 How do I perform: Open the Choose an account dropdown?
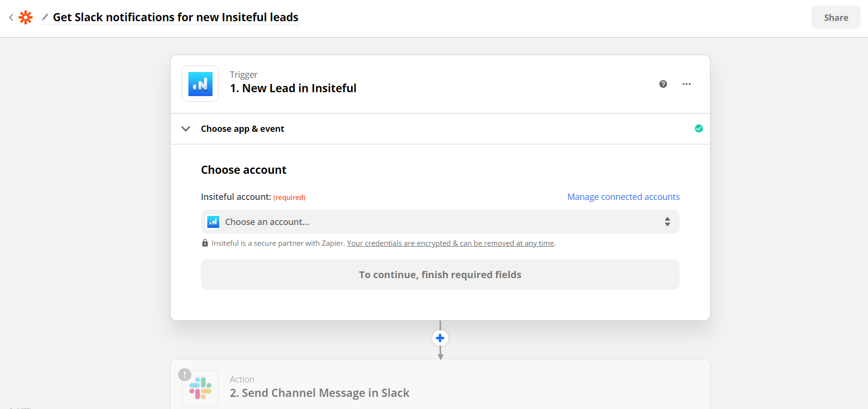(440, 222)
